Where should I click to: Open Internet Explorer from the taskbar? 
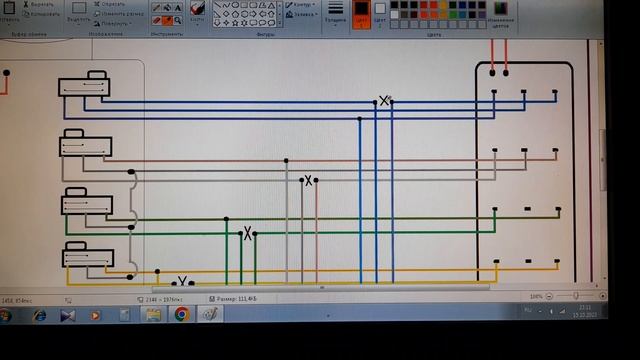click(40, 315)
